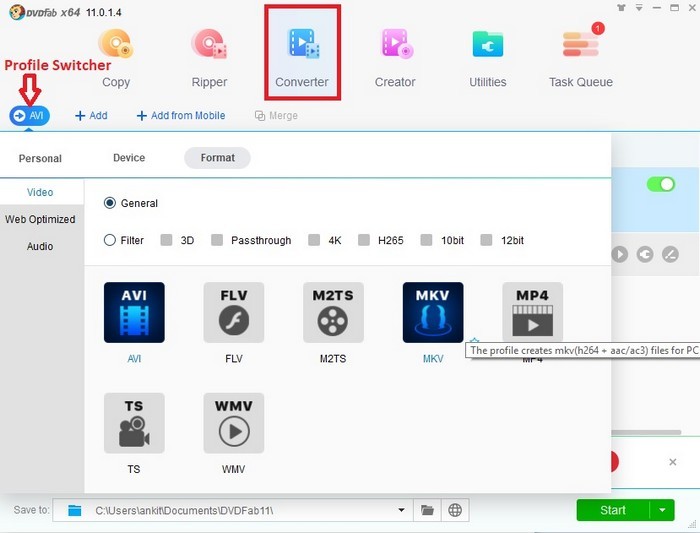Click the middle round settings button
This screenshot has height=533, width=700.
(x=645, y=254)
